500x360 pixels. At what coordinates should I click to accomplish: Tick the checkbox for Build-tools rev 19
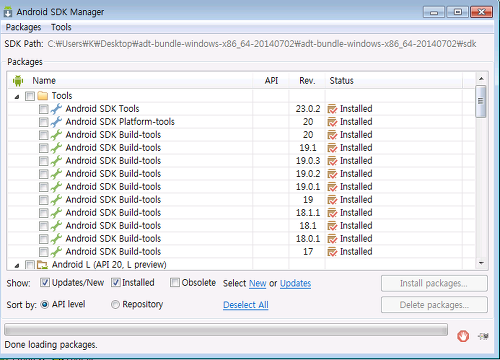(x=44, y=200)
